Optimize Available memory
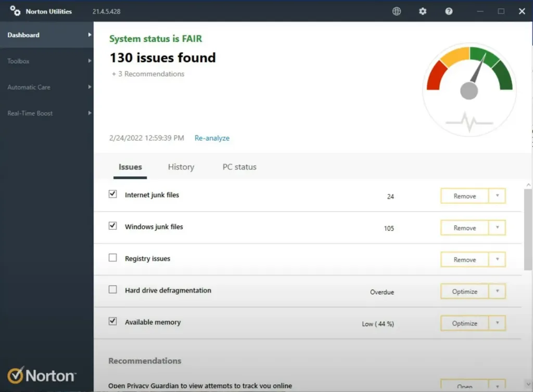Screen dimensions: 533x392 tap(464, 323)
